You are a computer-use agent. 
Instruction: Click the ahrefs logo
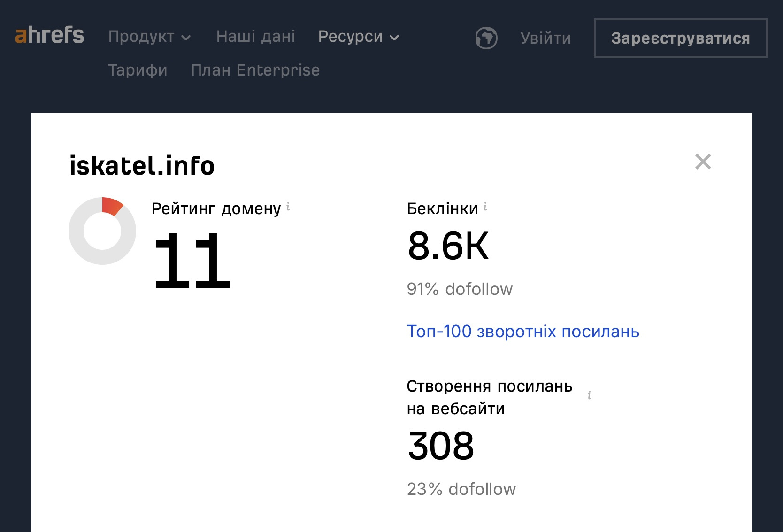[49, 35]
